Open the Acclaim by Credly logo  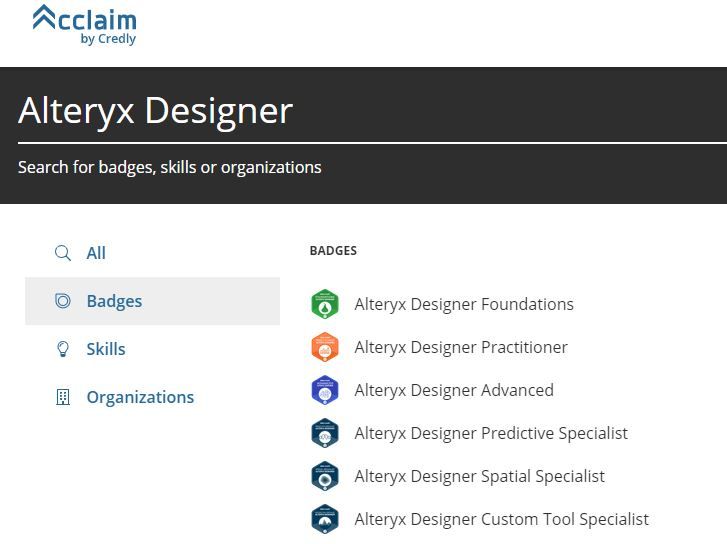click(x=85, y=25)
